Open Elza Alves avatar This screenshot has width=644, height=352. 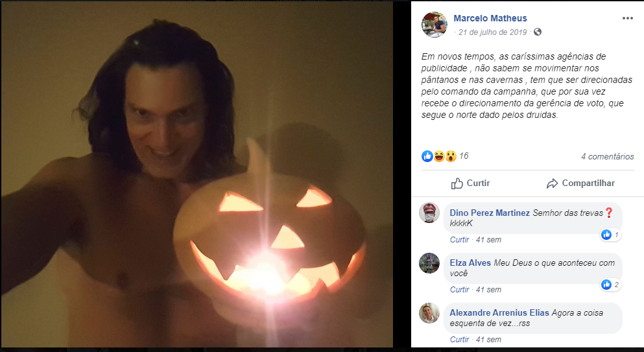click(x=429, y=263)
